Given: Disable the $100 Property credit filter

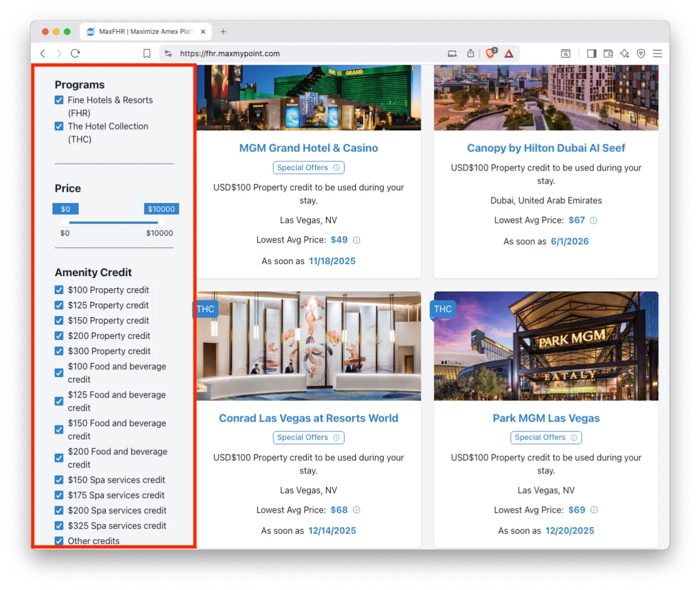Looking at the screenshot, I should (59, 290).
